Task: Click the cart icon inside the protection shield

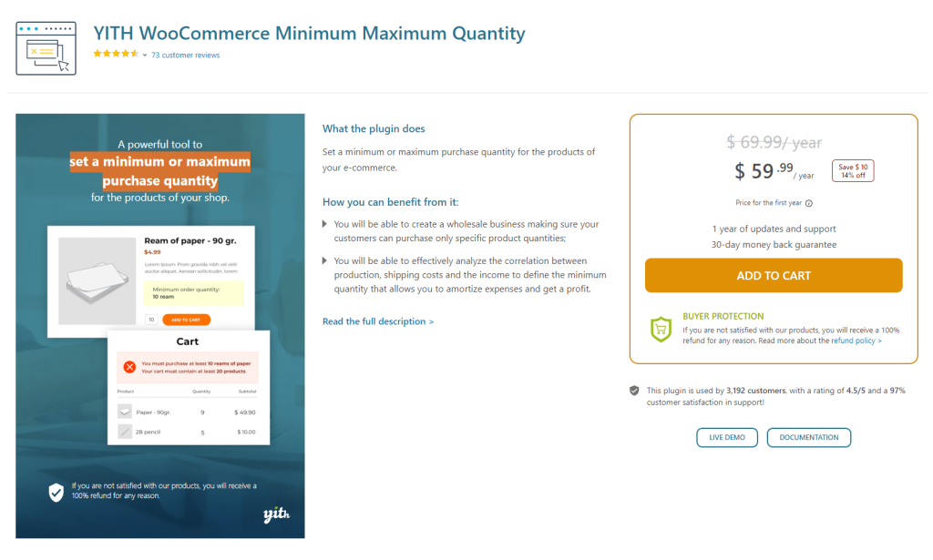Action: coord(660,329)
